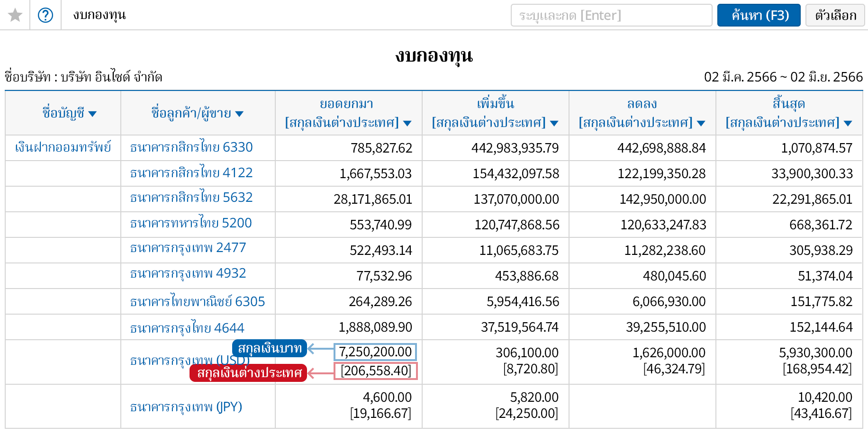Open ธนาคารกรุงเทพ 2477 link
This screenshot has width=868, height=434.
[188, 248]
